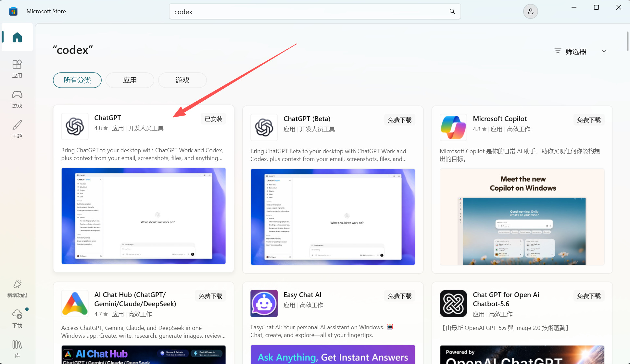Click the ChatGPT (Beta) title

pyautogui.click(x=307, y=119)
